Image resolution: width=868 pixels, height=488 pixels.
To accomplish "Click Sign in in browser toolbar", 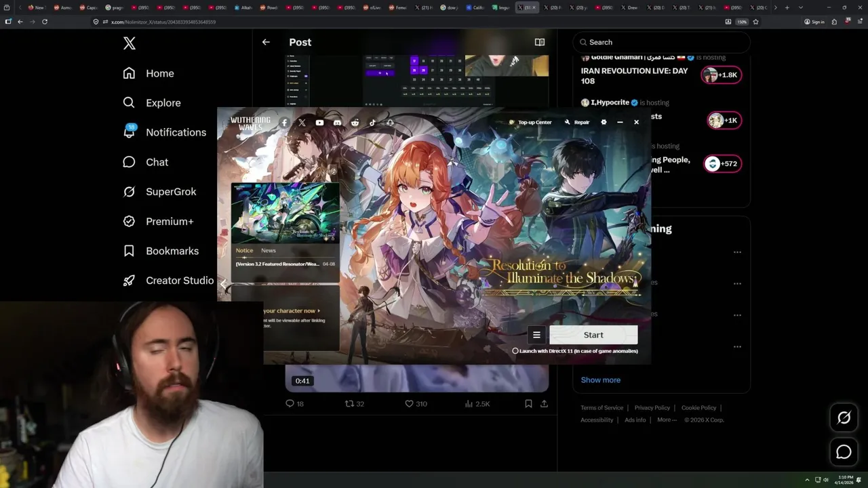I will [x=814, y=22].
